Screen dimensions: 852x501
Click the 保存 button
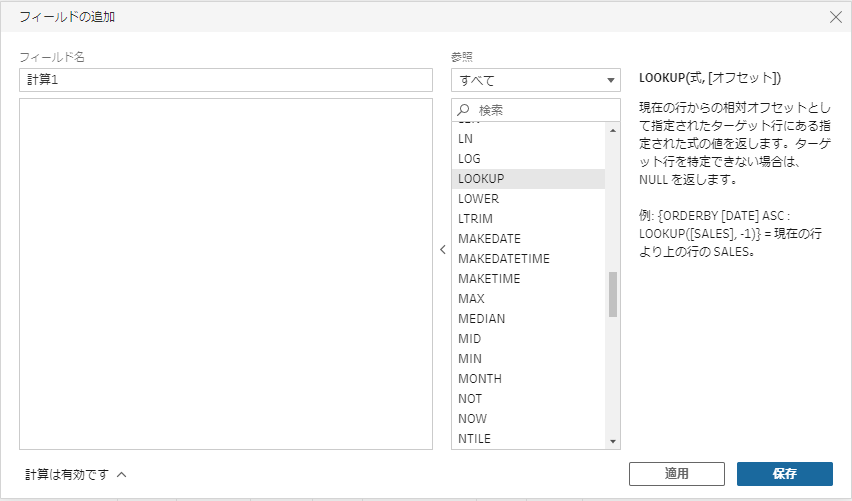[785, 474]
